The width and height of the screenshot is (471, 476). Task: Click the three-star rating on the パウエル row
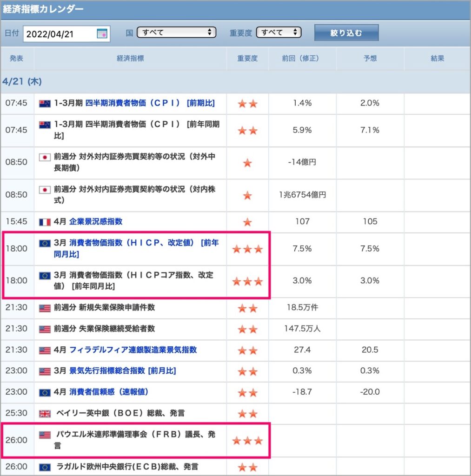tap(247, 441)
